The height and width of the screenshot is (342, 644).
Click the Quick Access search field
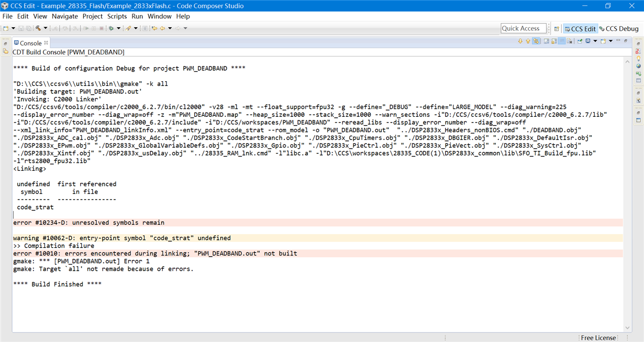[524, 28]
